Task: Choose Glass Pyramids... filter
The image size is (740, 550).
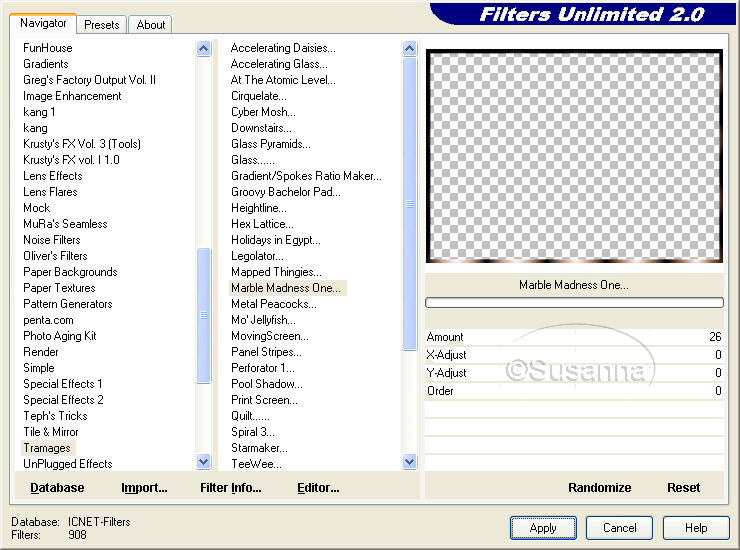Action: (271, 144)
